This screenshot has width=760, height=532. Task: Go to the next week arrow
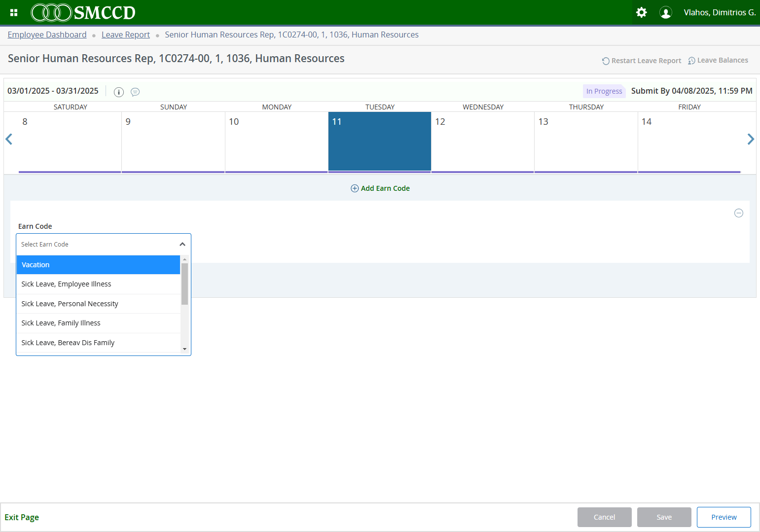[x=751, y=140]
